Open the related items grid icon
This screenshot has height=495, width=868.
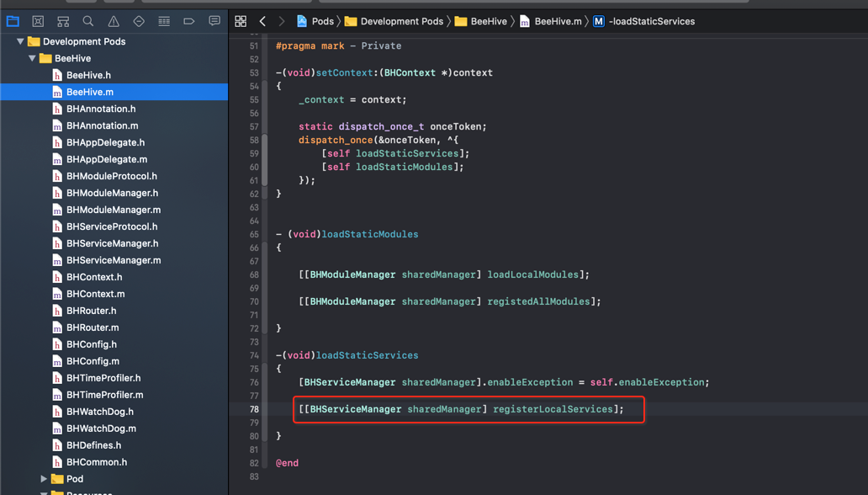[241, 22]
